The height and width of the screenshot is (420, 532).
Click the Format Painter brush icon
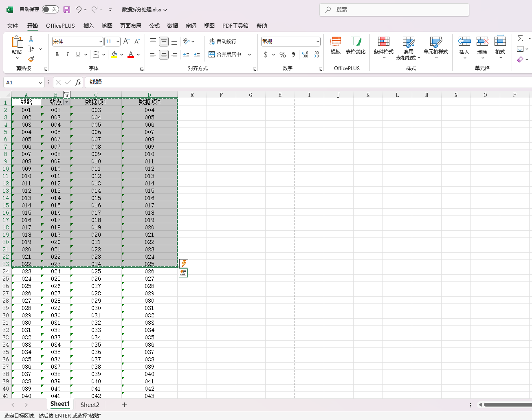pyautogui.click(x=31, y=59)
